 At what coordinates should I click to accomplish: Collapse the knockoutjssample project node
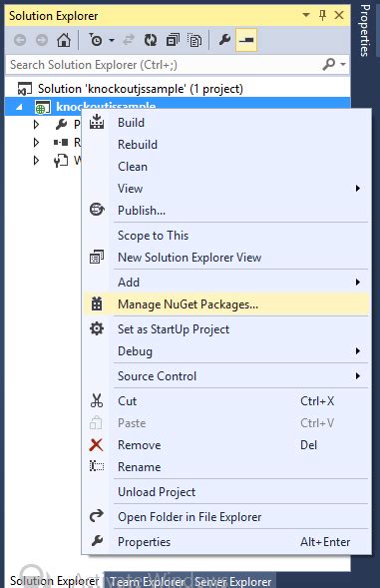pos(20,108)
